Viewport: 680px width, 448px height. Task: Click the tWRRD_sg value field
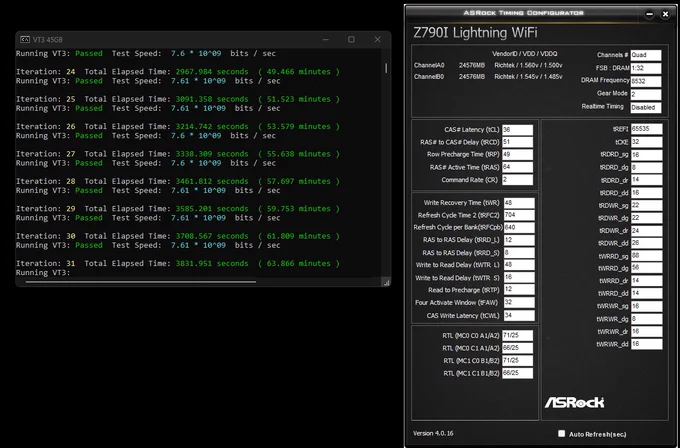(x=646, y=256)
